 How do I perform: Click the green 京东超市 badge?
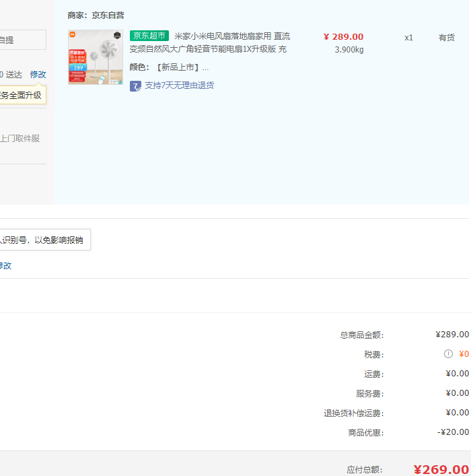coord(149,36)
